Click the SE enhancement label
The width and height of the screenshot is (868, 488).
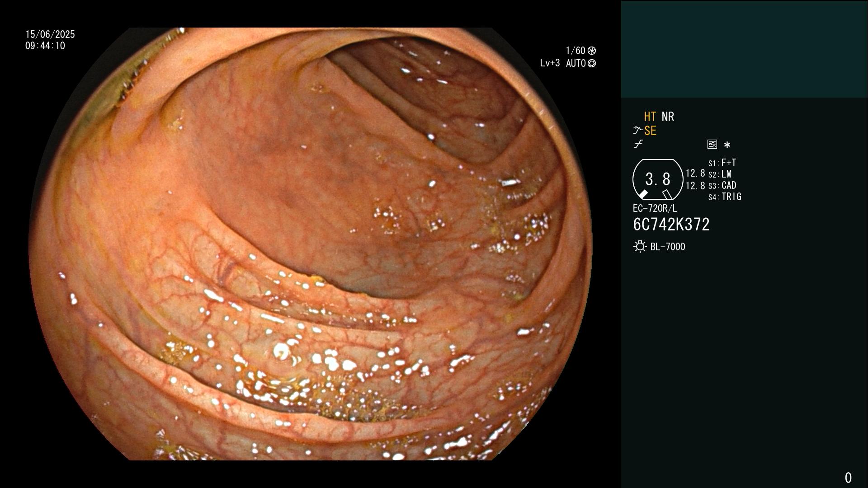650,131
